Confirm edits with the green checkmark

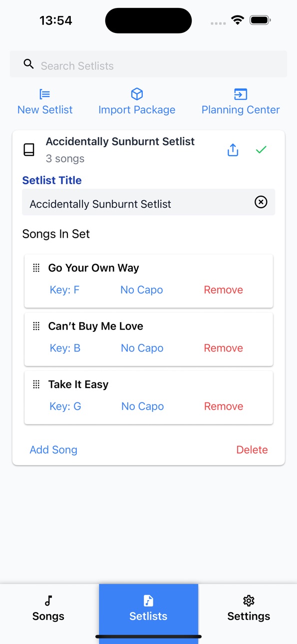pyautogui.click(x=261, y=150)
